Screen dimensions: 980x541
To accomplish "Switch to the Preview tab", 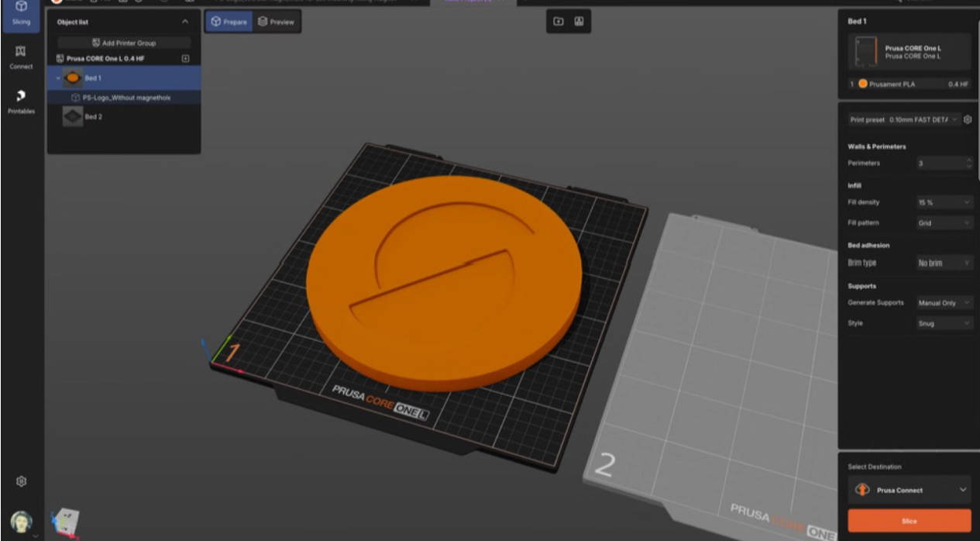I will (277, 22).
